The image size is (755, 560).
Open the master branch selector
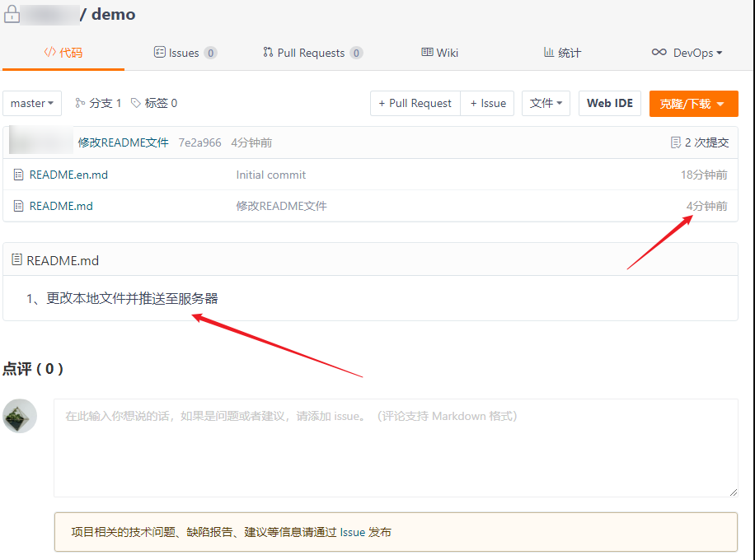coord(32,103)
